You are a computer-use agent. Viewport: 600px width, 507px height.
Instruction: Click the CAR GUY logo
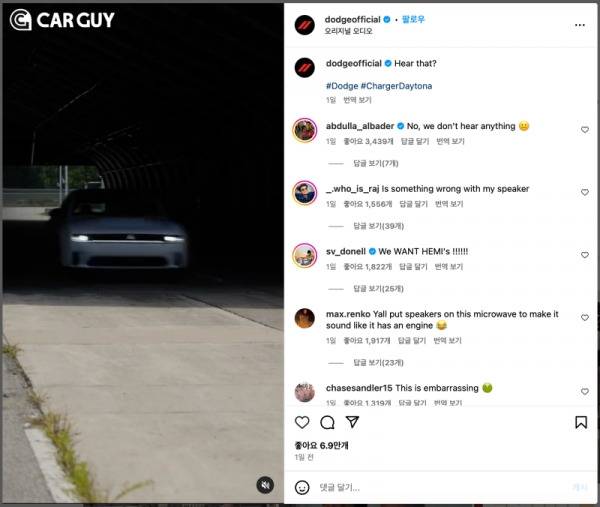click(x=62, y=20)
